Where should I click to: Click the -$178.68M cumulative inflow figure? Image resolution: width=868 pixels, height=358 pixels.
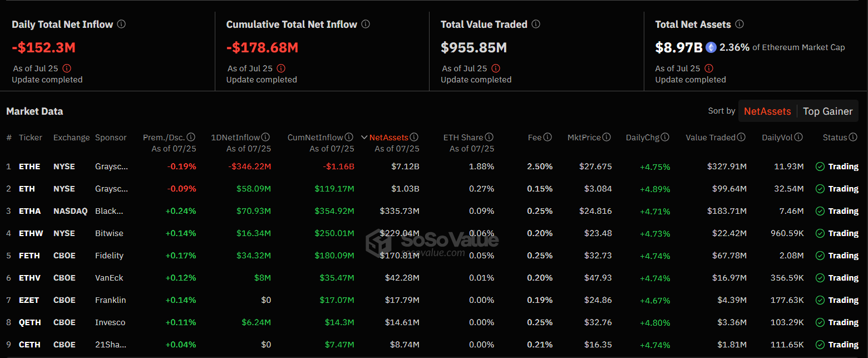coord(262,48)
